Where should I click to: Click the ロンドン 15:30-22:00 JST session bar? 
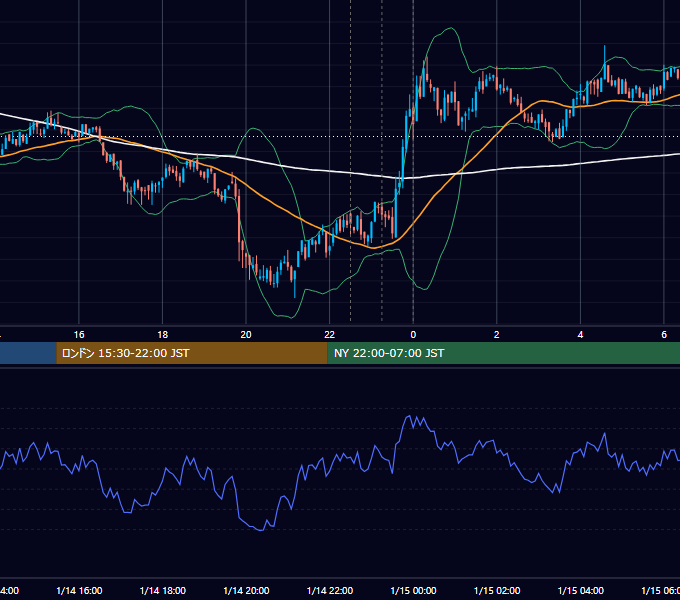(192, 353)
